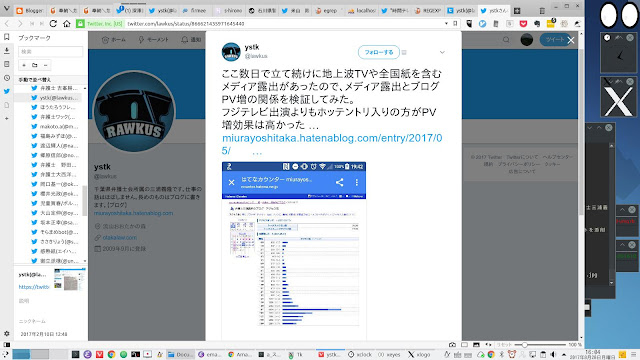Open a new tab with plus button
The width and height of the screenshot is (640, 360).
(x=517, y=11)
